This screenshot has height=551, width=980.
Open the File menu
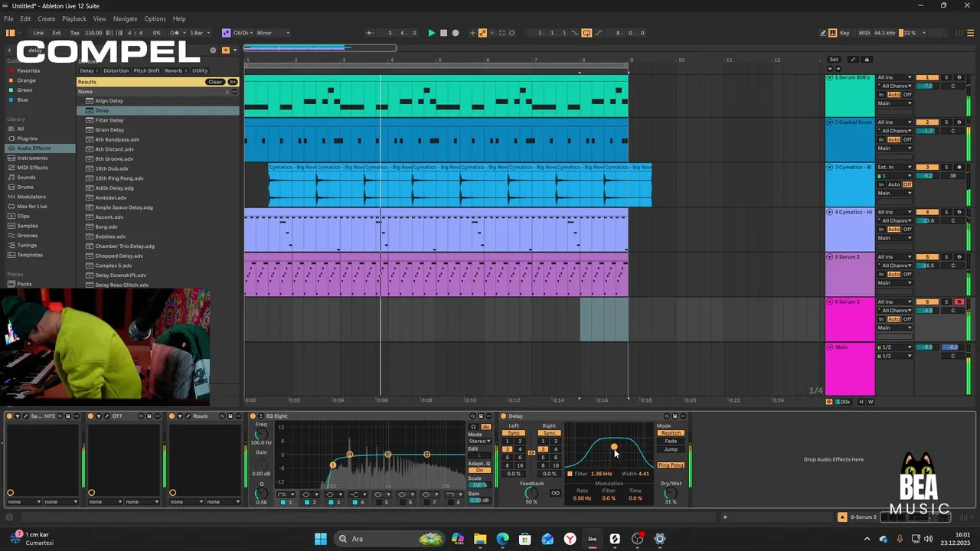pyautogui.click(x=8, y=18)
